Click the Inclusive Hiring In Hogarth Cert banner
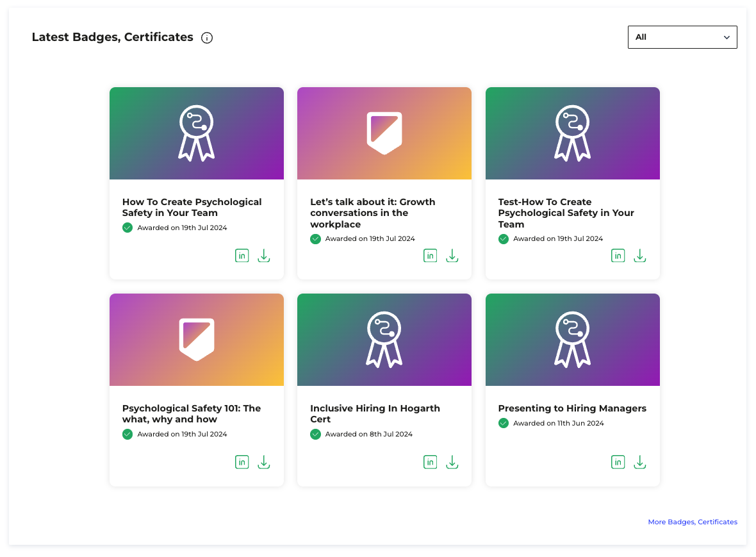 tap(384, 340)
